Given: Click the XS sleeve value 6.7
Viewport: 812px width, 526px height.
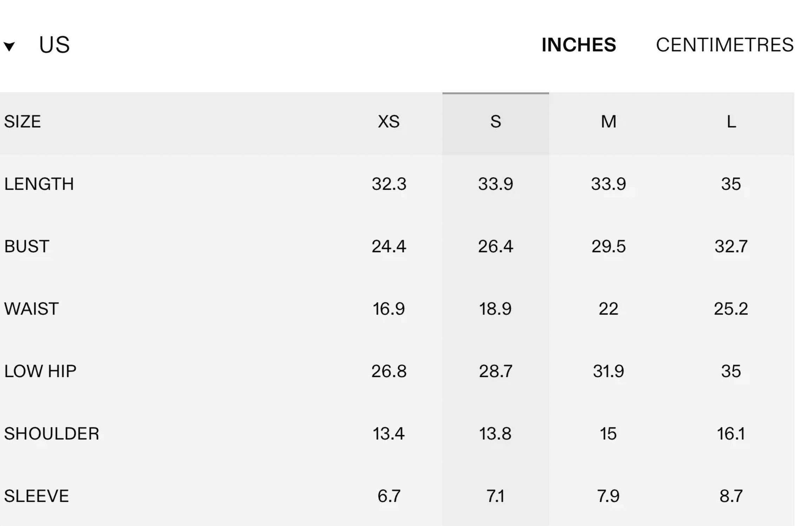Looking at the screenshot, I should [x=389, y=496].
